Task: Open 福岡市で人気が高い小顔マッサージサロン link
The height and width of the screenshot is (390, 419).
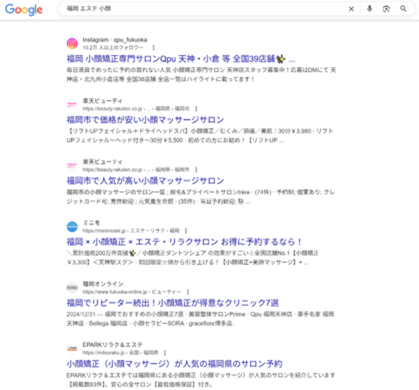Action: (x=145, y=181)
